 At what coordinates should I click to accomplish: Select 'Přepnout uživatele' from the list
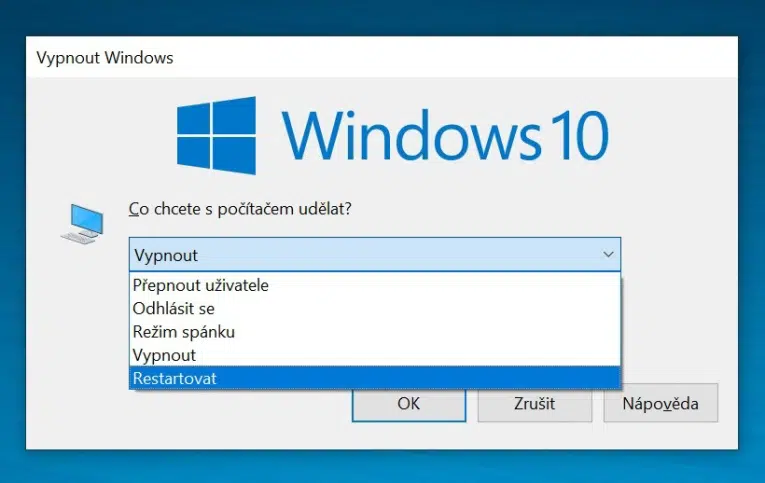(375, 285)
